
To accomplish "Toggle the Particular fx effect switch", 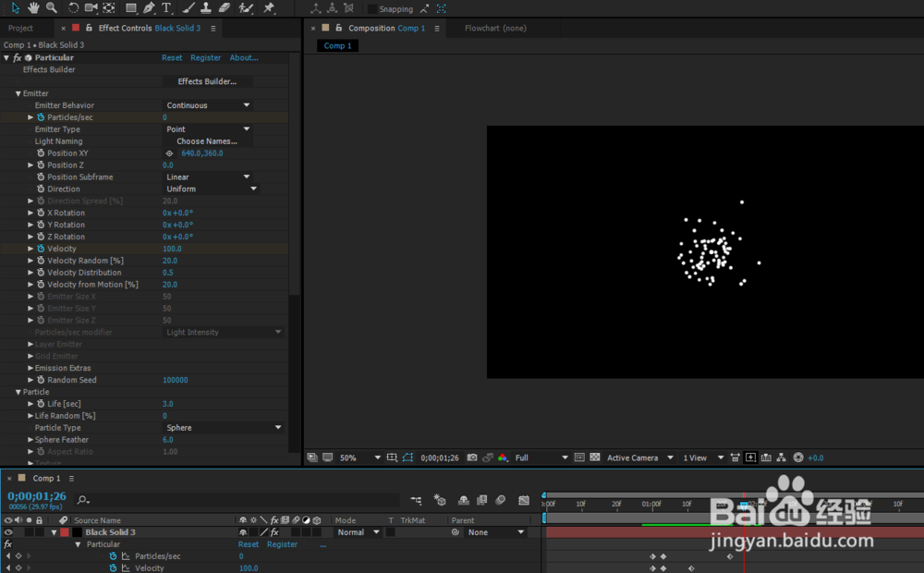I will pos(17,58).
